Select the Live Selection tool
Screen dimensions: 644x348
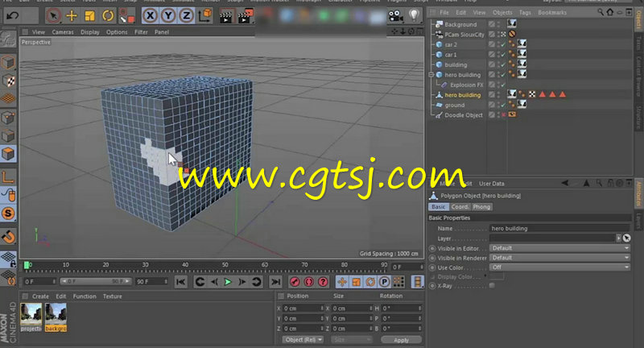(53, 16)
